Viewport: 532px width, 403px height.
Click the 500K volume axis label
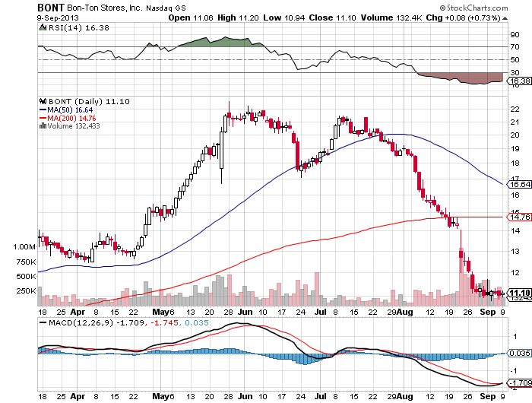pos(26,276)
